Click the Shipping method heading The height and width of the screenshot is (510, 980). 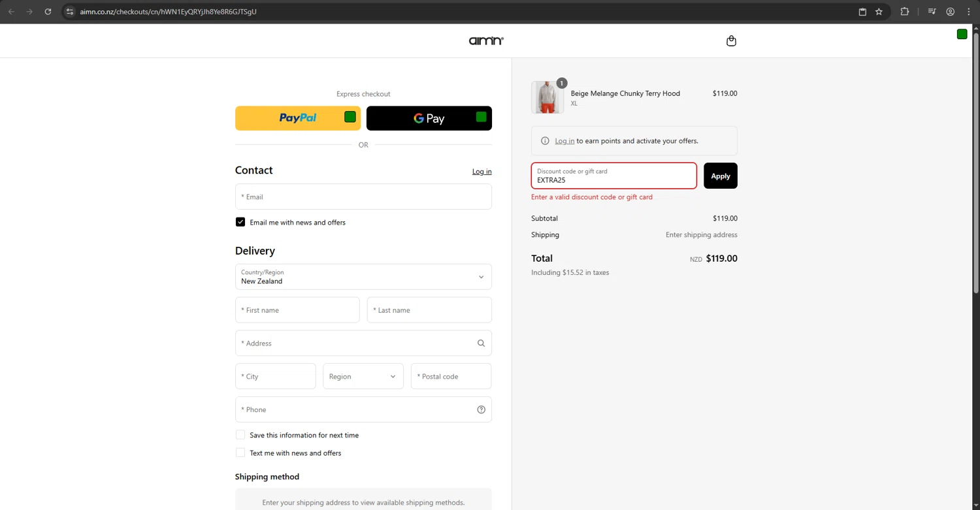coord(267,477)
